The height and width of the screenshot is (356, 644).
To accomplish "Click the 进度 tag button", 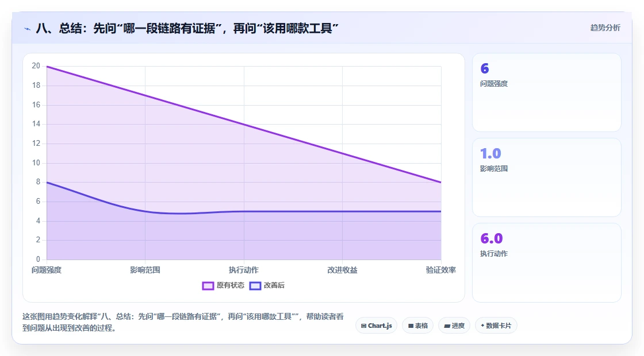I will coord(454,326).
